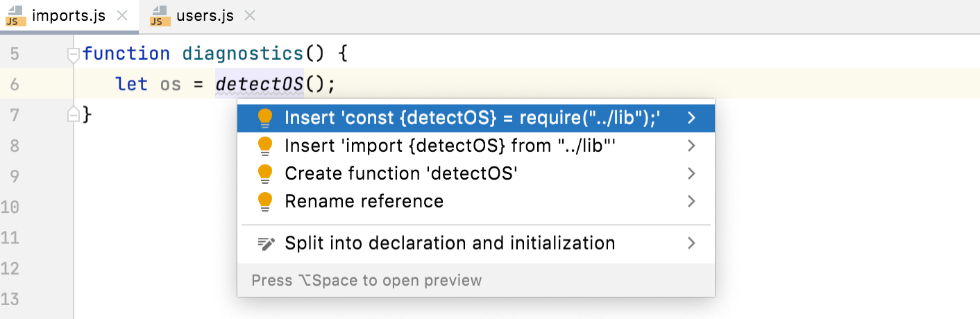The height and width of the screenshot is (319, 980).
Task: Select Insert 'import {detectOS} from "../lib"'
Action: [450, 146]
